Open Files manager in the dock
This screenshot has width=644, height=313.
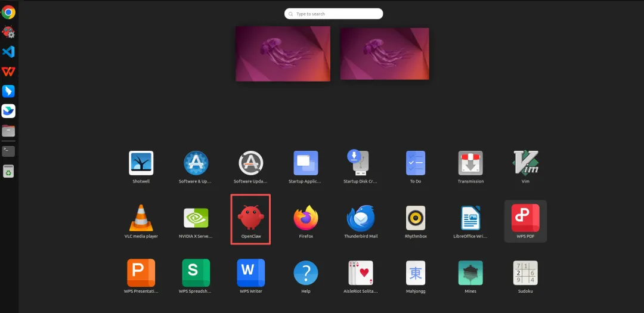click(x=8, y=131)
